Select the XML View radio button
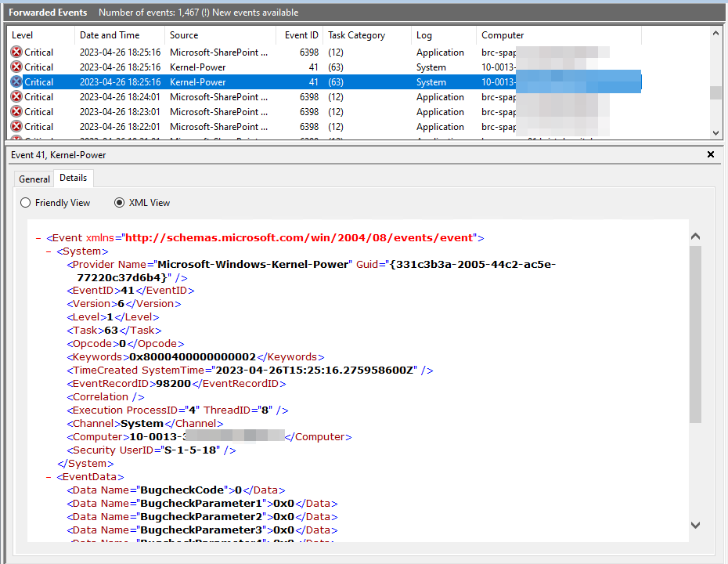 120,202
